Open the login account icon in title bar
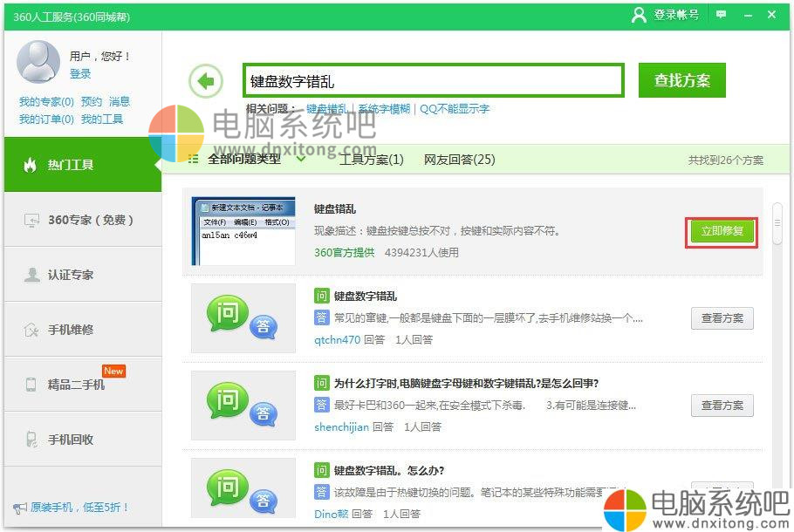Viewport: 794px width, 532px height. pos(639,15)
